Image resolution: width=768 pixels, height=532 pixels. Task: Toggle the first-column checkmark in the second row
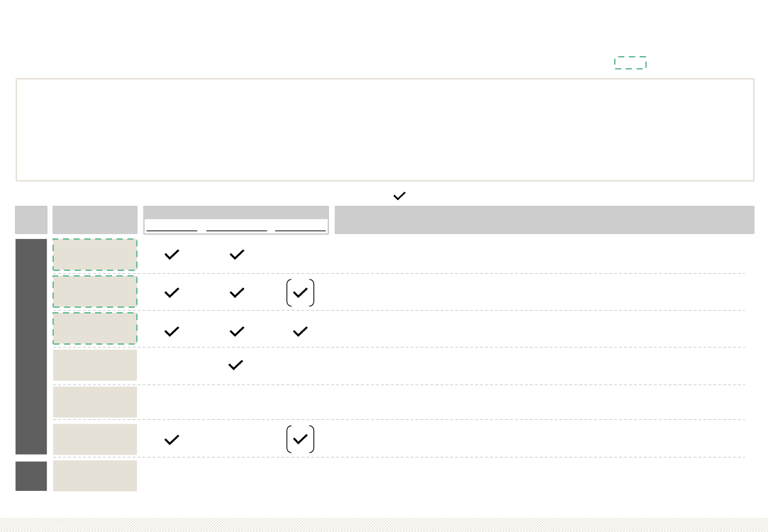[x=172, y=292]
